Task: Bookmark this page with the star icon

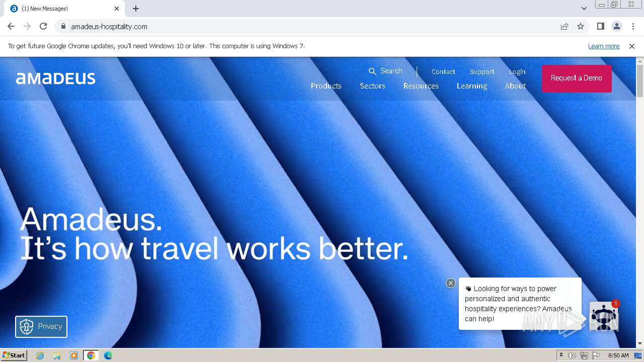Action: coord(581,26)
